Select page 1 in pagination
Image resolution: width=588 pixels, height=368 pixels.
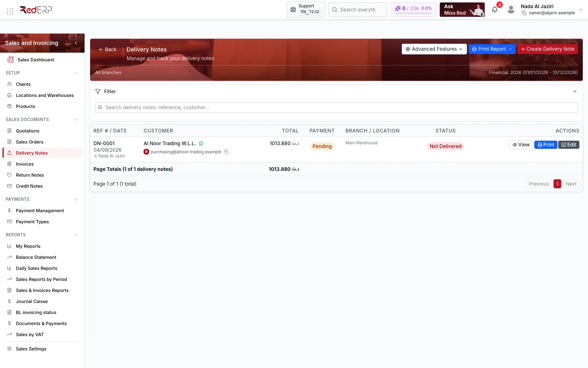pyautogui.click(x=557, y=184)
